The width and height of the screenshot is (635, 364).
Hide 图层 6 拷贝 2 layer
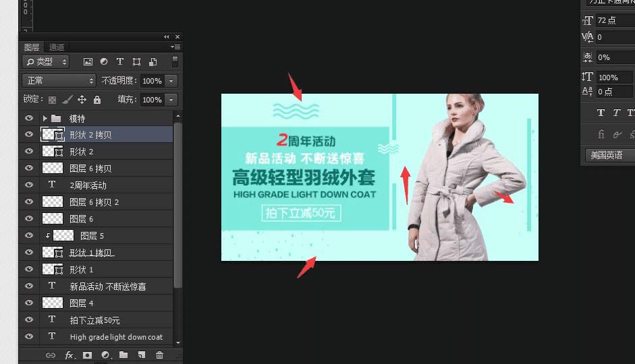click(29, 202)
